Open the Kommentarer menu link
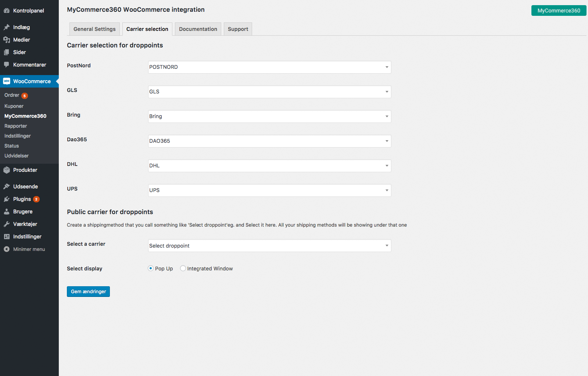The width and height of the screenshot is (588, 376). (29, 65)
